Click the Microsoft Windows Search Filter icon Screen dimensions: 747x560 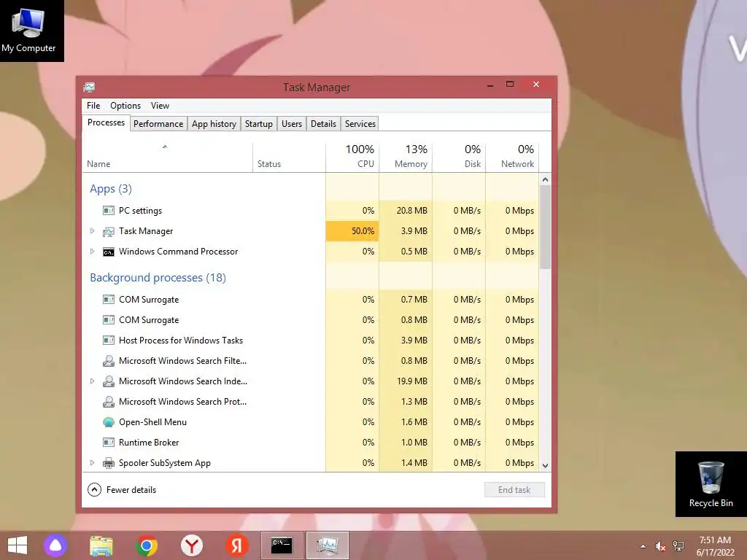109,361
